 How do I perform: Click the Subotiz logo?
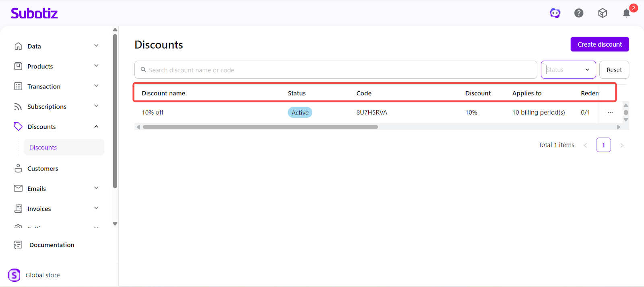tap(34, 13)
